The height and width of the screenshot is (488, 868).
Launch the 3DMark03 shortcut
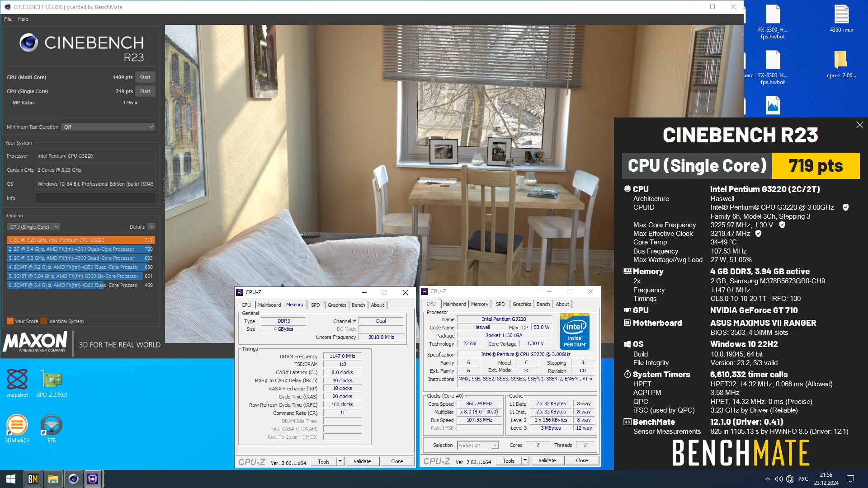(17, 428)
